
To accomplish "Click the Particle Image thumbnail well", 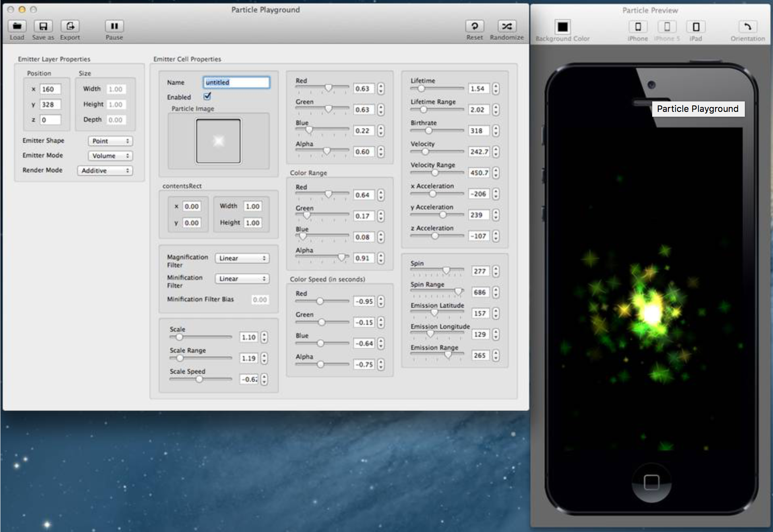I will (x=218, y=141).
